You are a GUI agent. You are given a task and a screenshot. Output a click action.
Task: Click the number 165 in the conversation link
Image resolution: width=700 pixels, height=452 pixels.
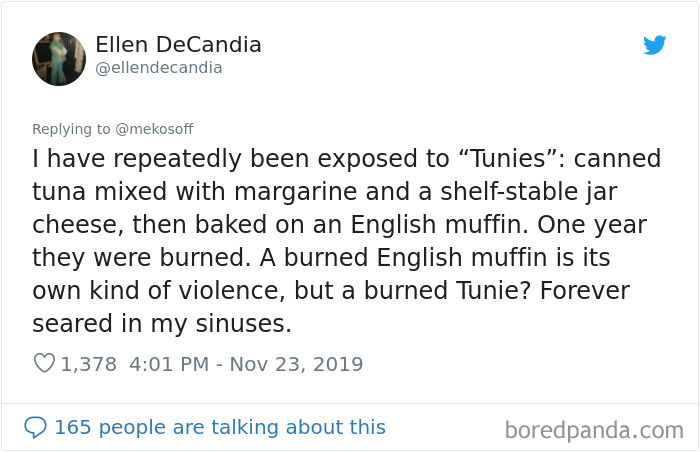[73, 427]
